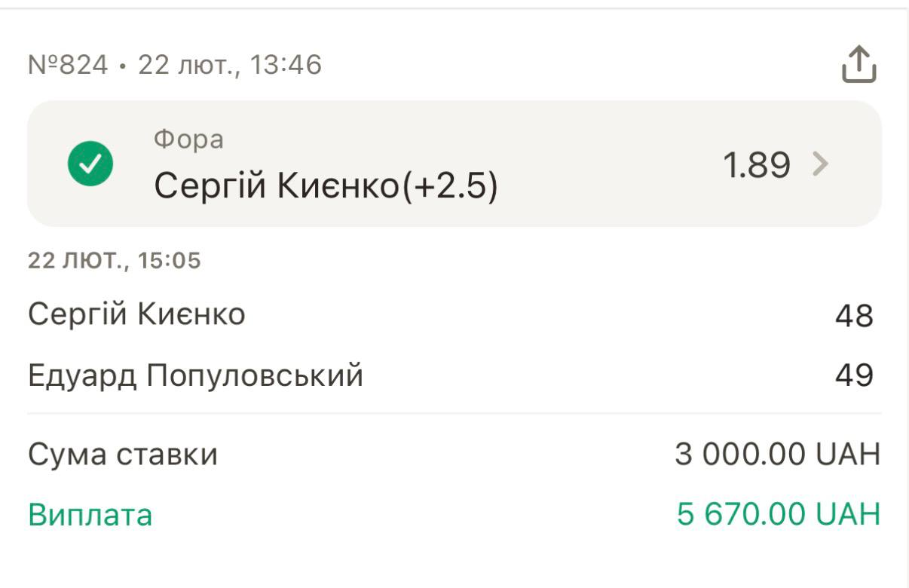Expand bet details with the chevron arrow
909x588 pixels.
[x=820, y=164]
